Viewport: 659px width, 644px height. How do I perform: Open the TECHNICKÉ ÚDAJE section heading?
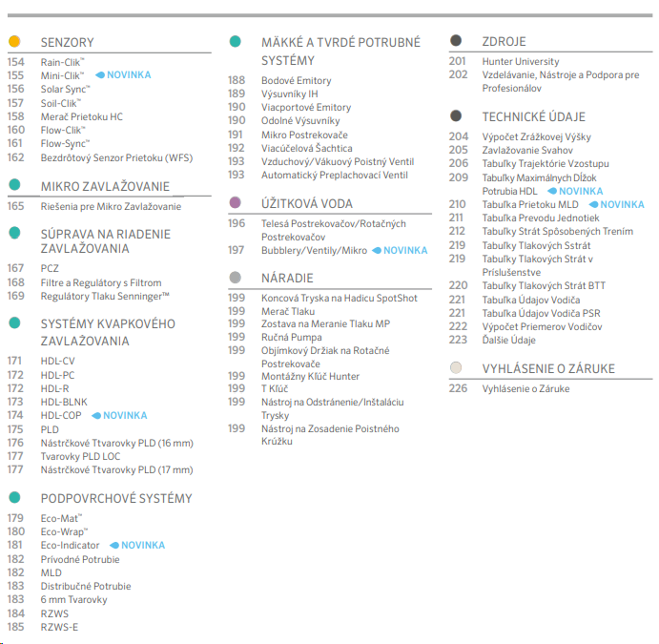(533, 116)
